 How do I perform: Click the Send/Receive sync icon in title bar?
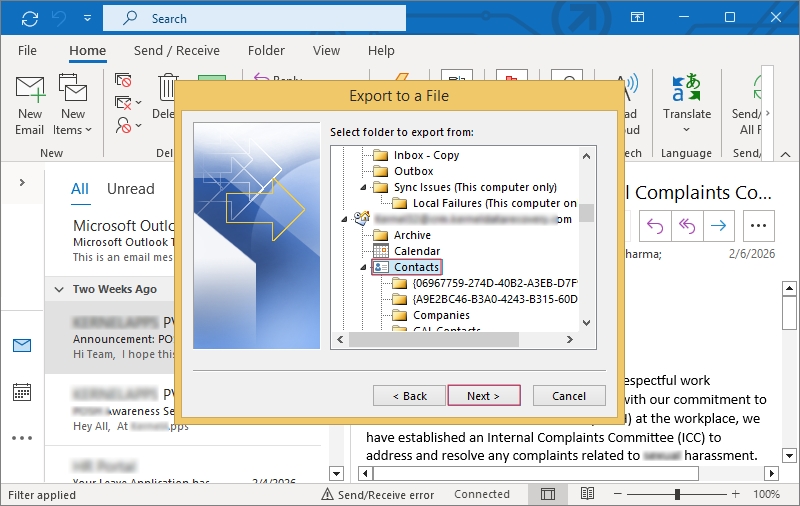point(30,19)
